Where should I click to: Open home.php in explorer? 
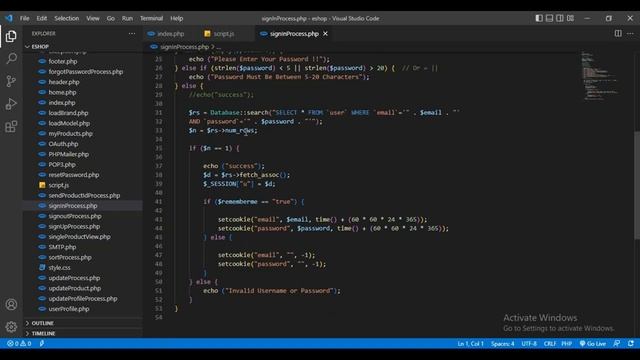[62, 92]
